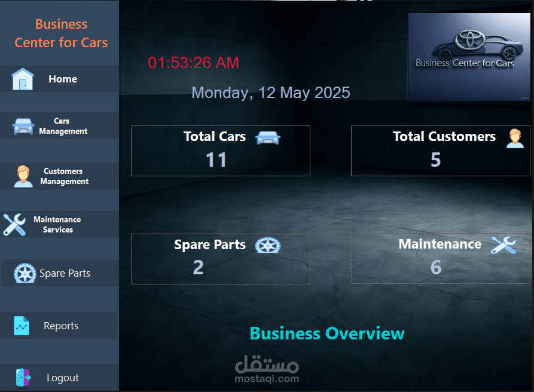The image size is (534, 392).
Task: Open the Home menu item
Action: coord(59,79)
